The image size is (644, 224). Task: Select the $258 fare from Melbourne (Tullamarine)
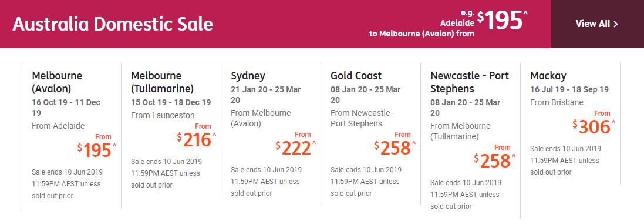coord(495,161)
